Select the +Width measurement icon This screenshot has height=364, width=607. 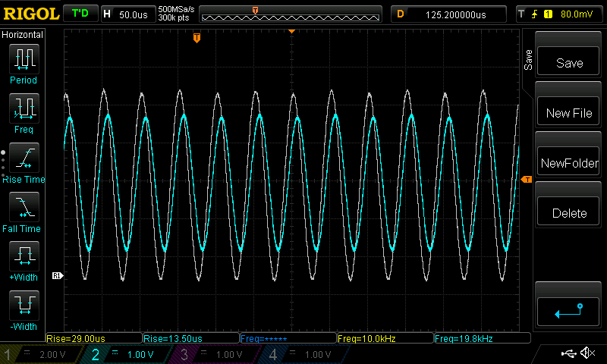pos(24,256)
